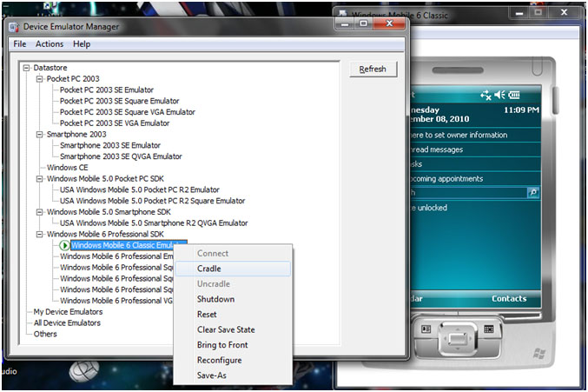The width and height of the screenshot is (588, 392).
Task: Select USA Windows Mobile 5.0 Pocket PC R2 Emulator
Action: pyautogui.click(x=140, y=189)
